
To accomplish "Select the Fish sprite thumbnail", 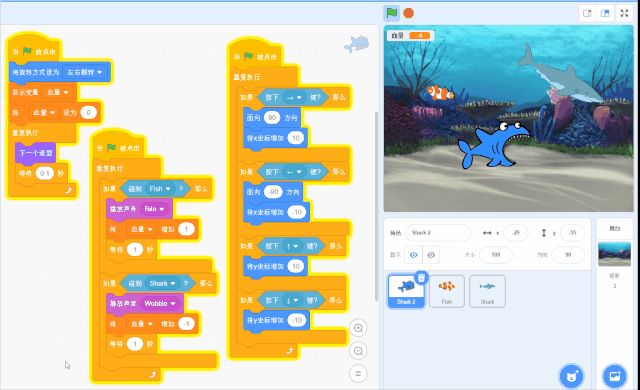I will point(447,291).
